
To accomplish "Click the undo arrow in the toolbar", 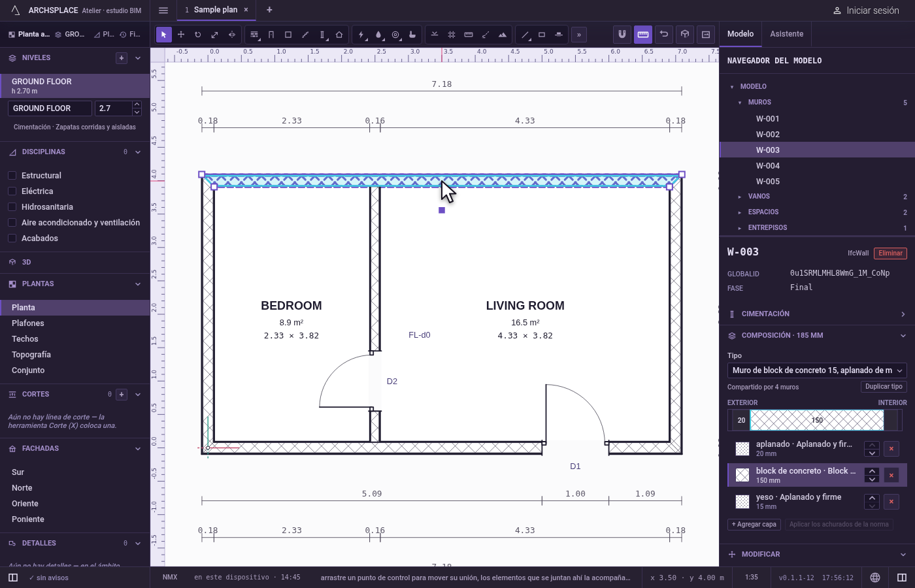I will point(664,34).
